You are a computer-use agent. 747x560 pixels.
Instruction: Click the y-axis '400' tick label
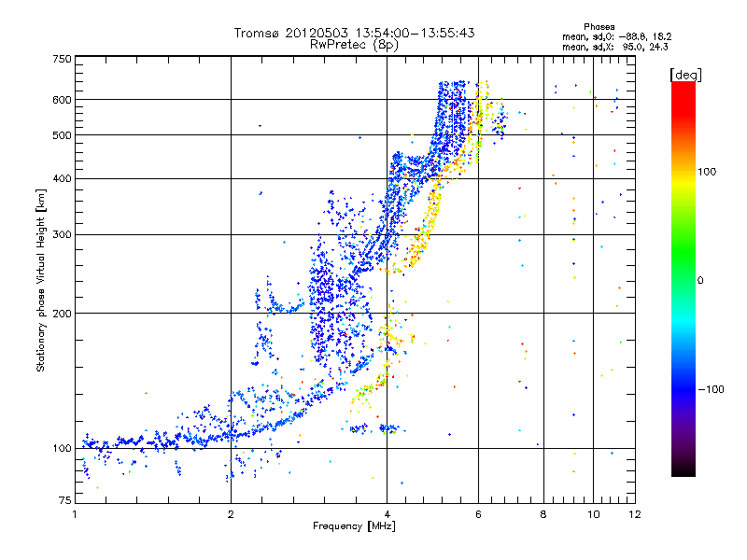pyautogui.click(x=63, y=178)
